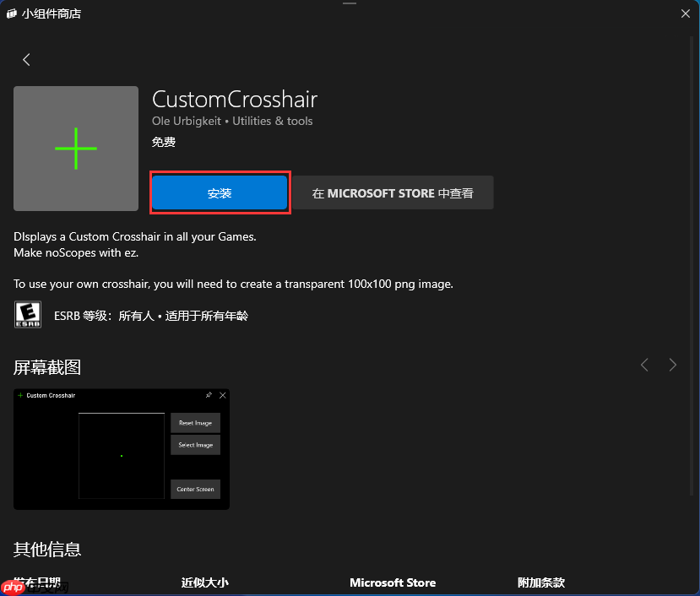Click the 免费 price label
Viewport: 700px width, 596px height.
(x=164, y=142)
